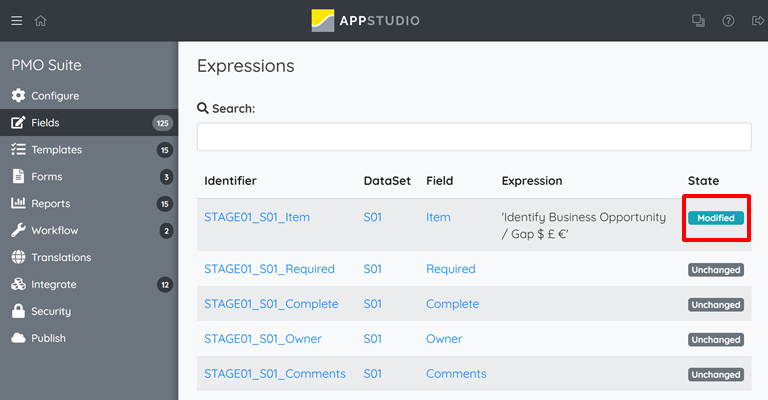
Task: Open Templates in the sidebar
Action: point(89,149)
